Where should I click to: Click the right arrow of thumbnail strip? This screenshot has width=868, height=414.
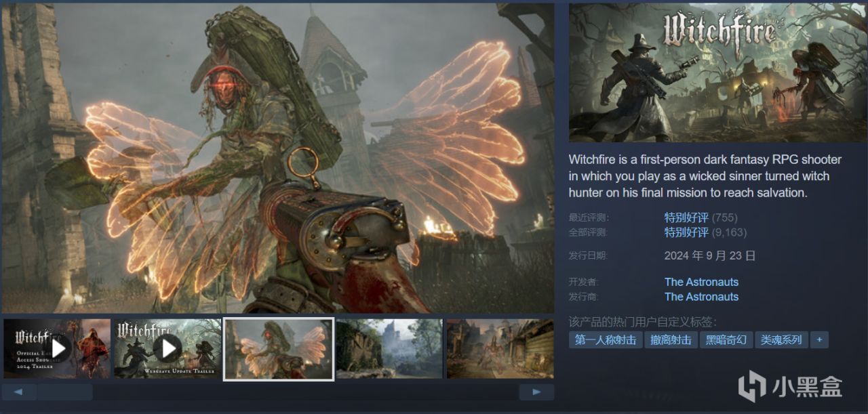tap(536, 392)
